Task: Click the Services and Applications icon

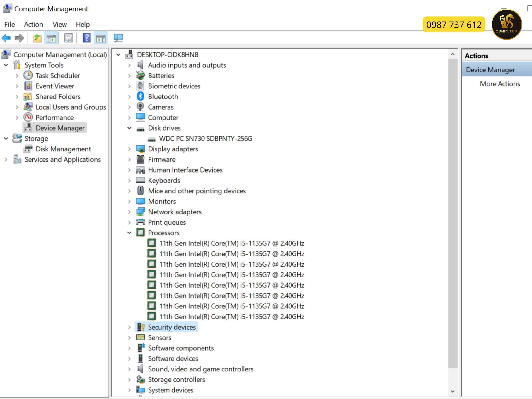Action: [x=17, y=159]
